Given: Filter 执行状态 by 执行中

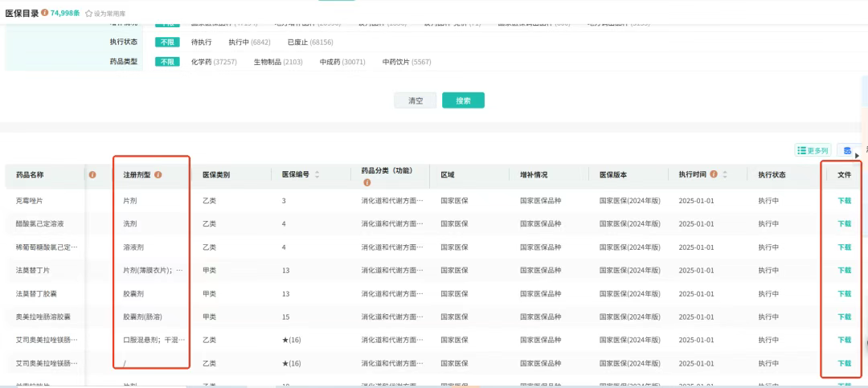Looking at the screenshot, I should (x=249, y=42).
